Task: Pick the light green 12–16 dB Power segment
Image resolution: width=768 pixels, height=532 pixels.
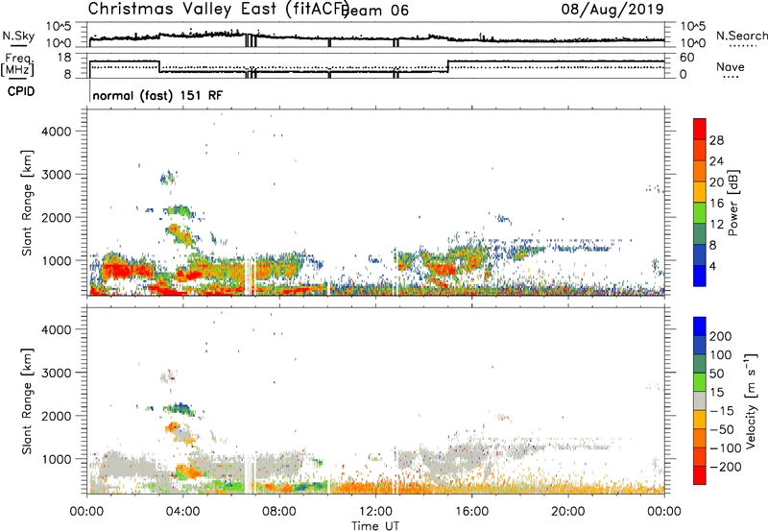Action: pyautogui.click(x=700, y=212)
